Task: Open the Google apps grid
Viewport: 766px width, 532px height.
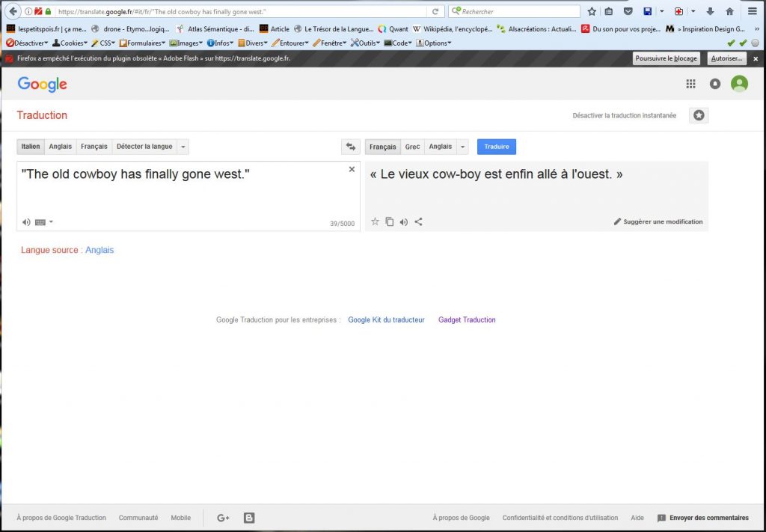Action: click(690, 84)
